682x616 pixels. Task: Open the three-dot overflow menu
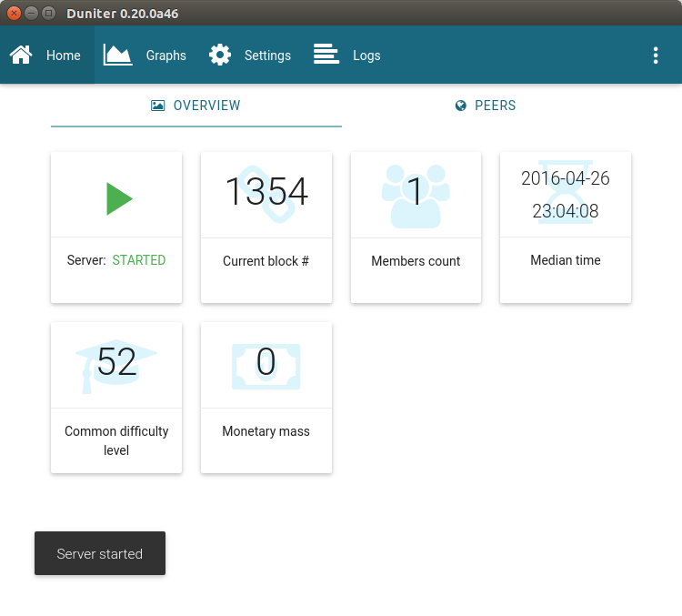(x=656, y=56)
